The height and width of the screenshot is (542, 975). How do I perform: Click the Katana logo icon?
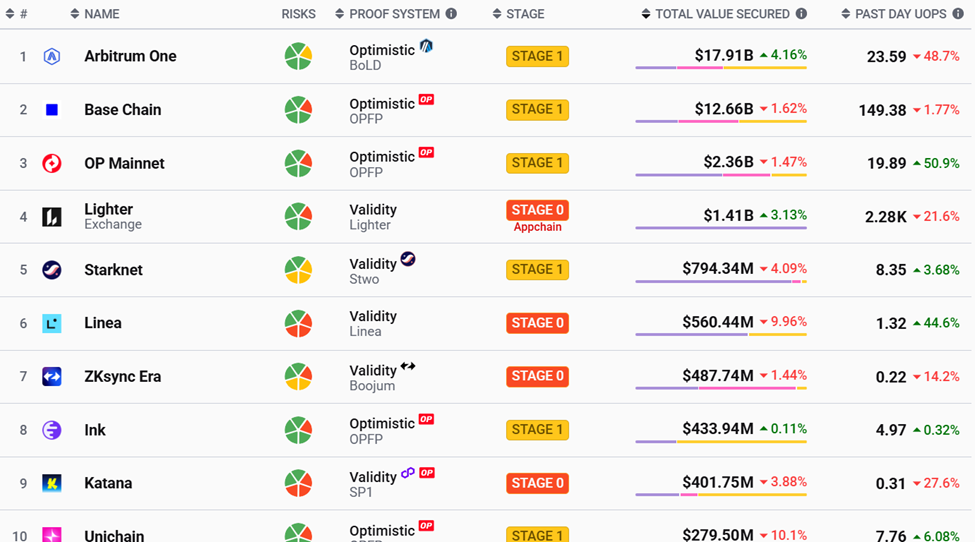(52, 483)
